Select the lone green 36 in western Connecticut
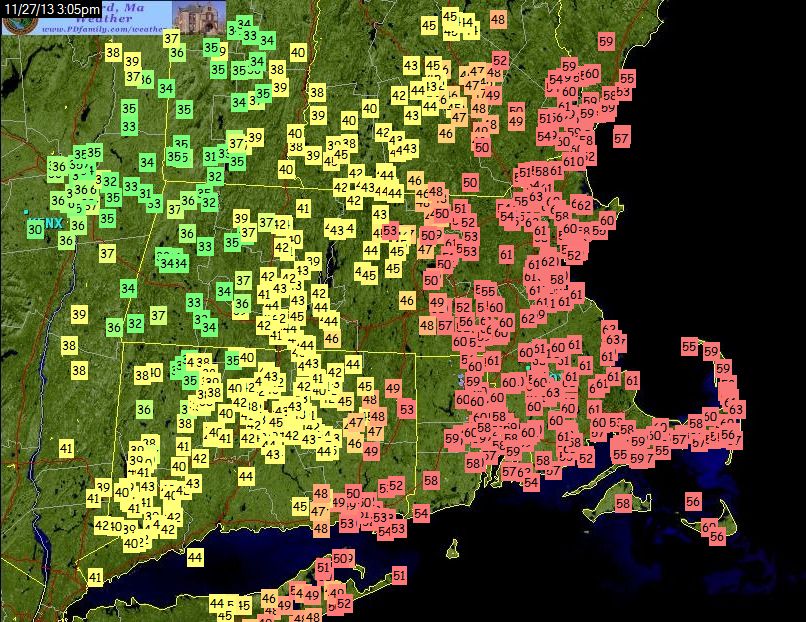 [x=144, y=410]
